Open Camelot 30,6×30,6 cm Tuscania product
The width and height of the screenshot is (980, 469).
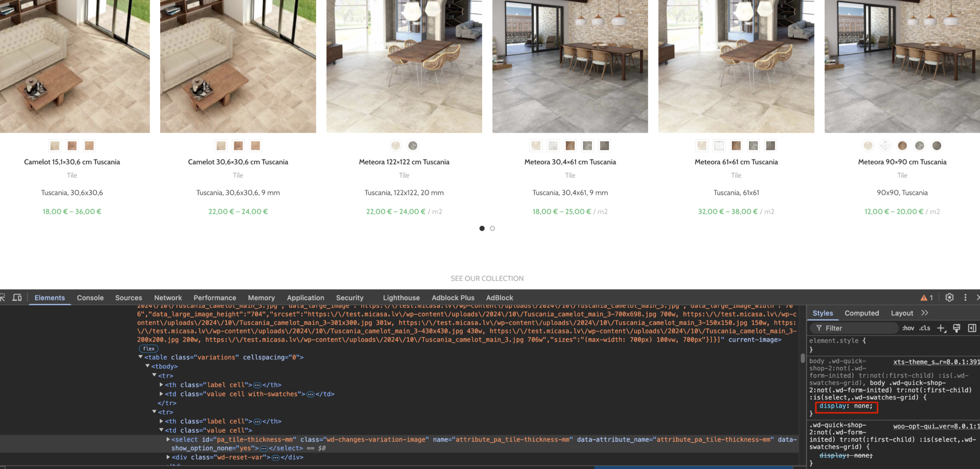(x=238, y=162)
